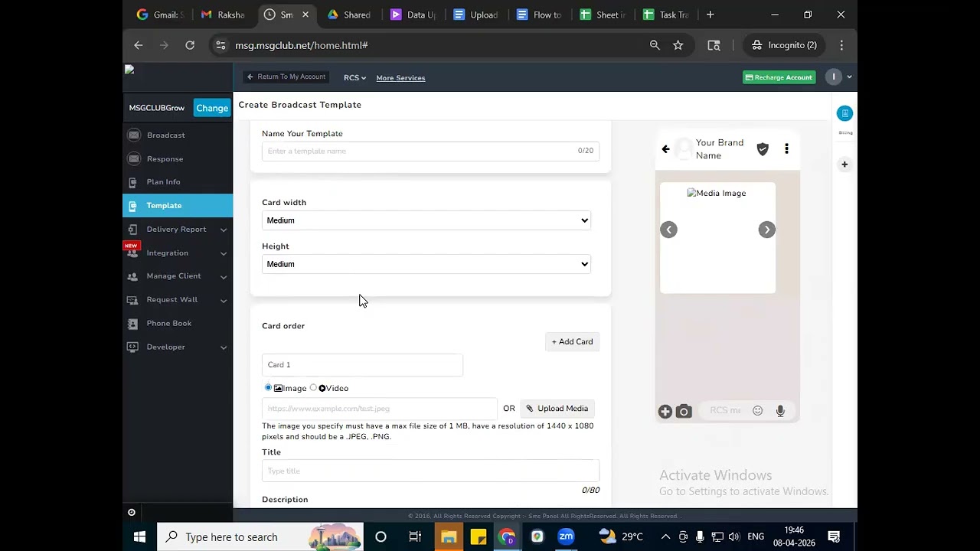
Task: Select the Template sidebar item
Action: coord(178,206)
